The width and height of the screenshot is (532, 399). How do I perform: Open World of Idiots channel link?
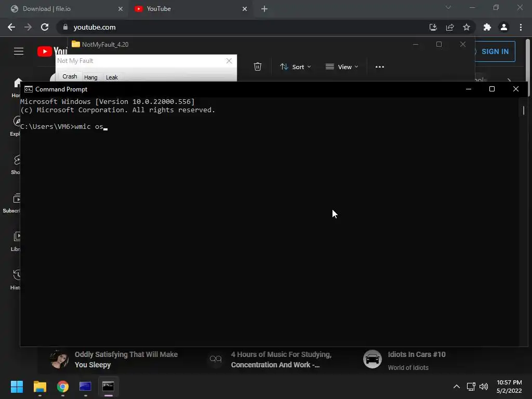[408, 368]
